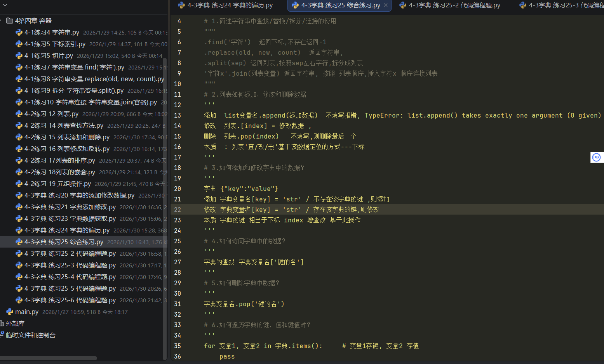The height and width of the screenshot is (364, 604).
Task: Open file 4-2练习 19 元组操作.py
Action: pos(57,184)
